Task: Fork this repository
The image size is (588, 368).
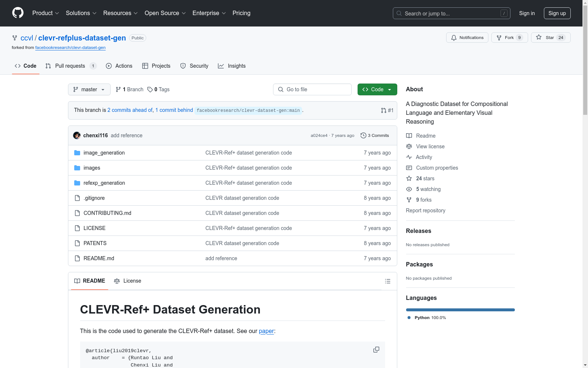Action: tap(510, 38)
